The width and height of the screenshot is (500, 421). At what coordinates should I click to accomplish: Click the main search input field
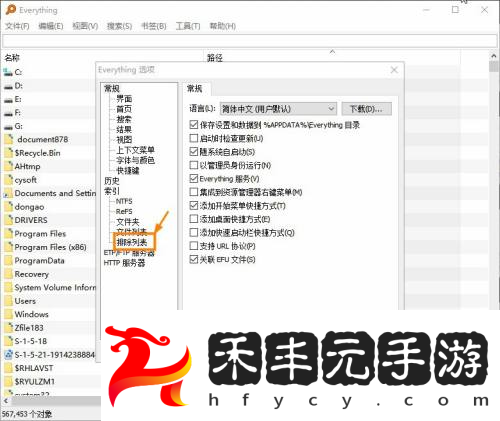[250, 41]
